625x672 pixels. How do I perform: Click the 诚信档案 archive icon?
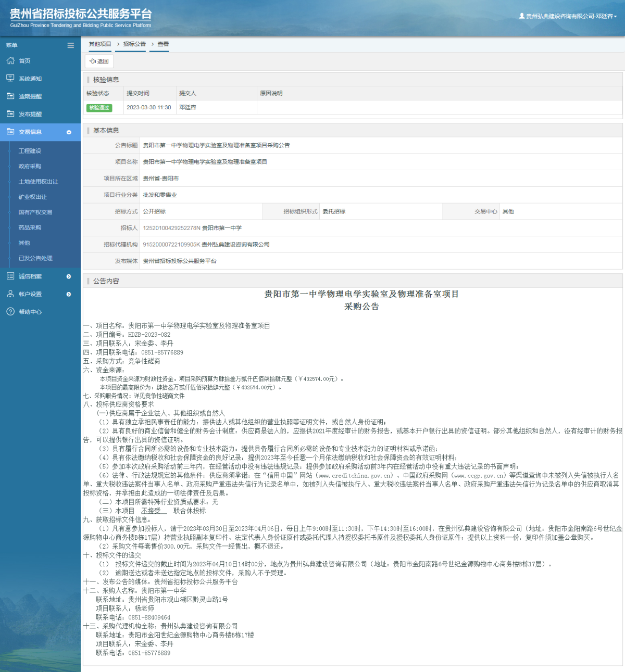pos(10,276)
